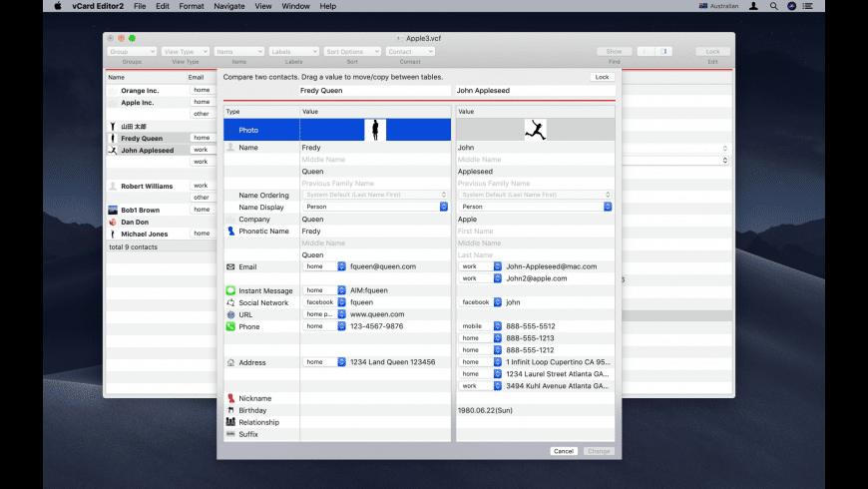
Task: Click the Instant Message green bubble icon
Action: click(230, 290)
